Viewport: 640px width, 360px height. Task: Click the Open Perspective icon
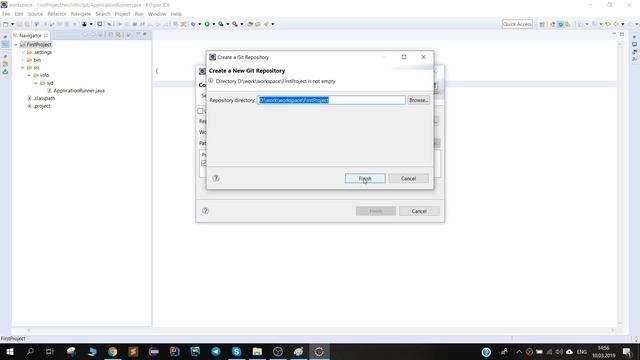(542, 24)
